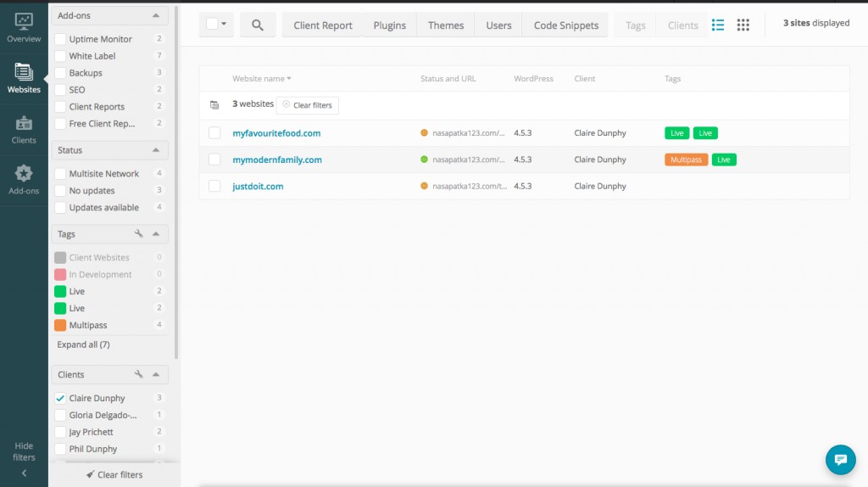Open the myfavouritefood.com website link

[276, 133]
